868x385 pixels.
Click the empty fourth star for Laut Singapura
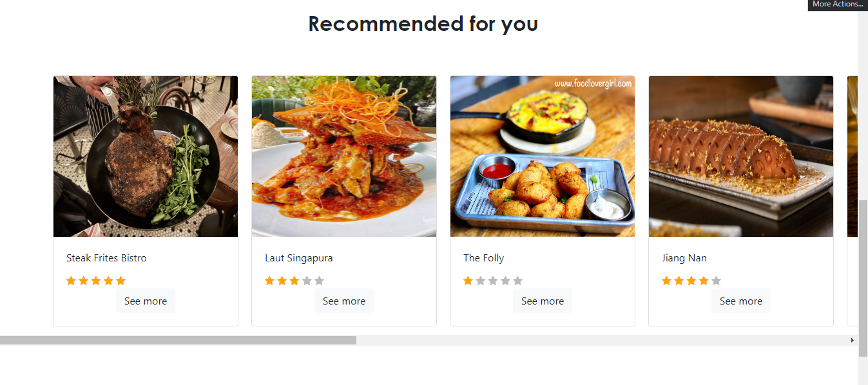[307, 280]
